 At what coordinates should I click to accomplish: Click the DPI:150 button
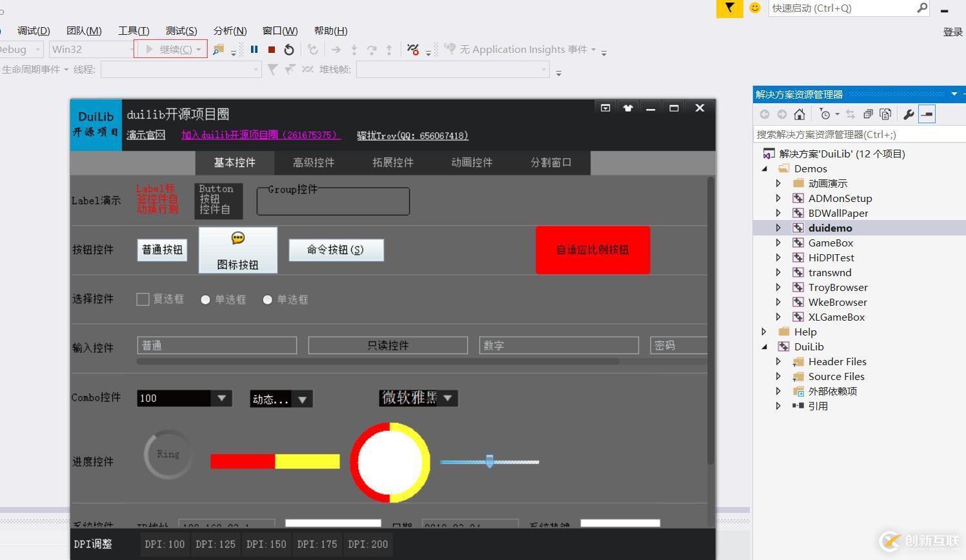pyautogui.click(x=266, y=544)
